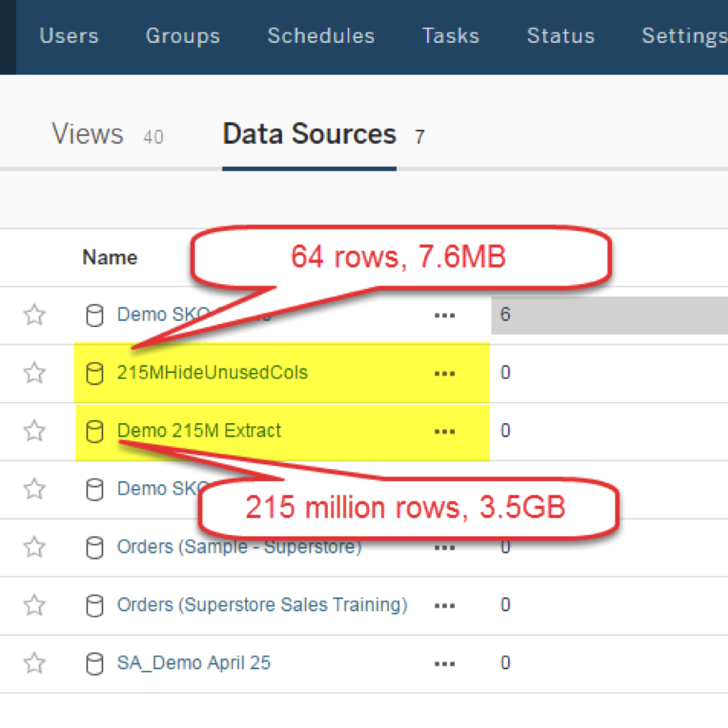Open the Demo 215M Extract data source link

click(x=198, y=431)
